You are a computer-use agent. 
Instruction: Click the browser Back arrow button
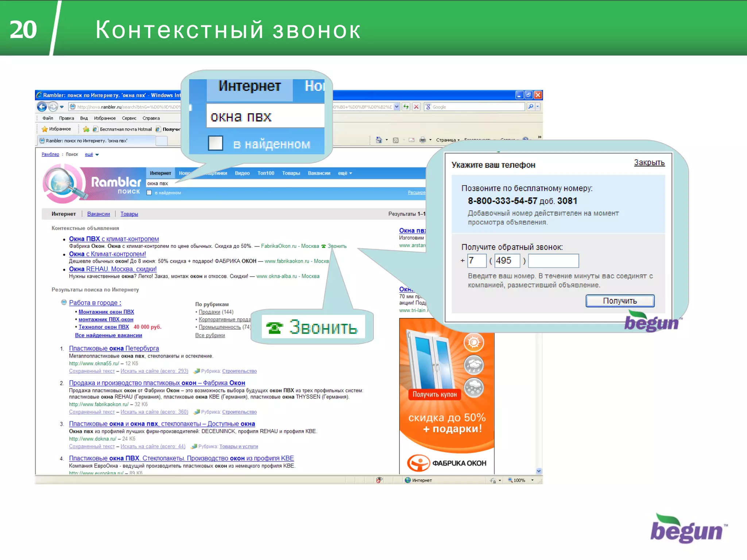pos(42,107)
